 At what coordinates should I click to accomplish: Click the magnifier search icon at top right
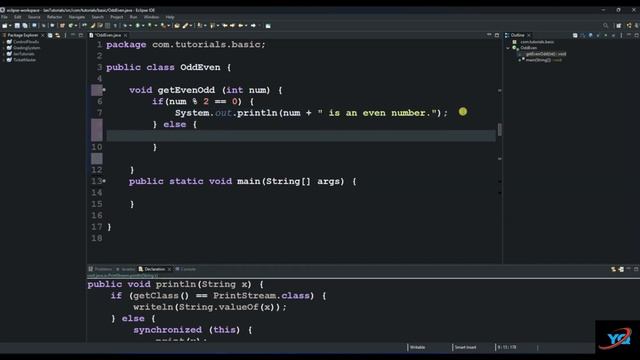click(x=606, y=25)
